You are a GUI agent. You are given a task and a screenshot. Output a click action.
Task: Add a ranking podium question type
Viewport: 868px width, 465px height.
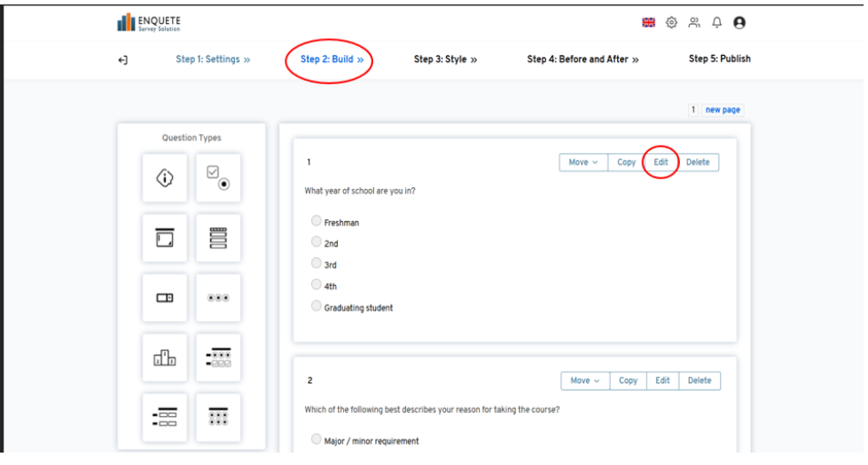pos(164,358)
